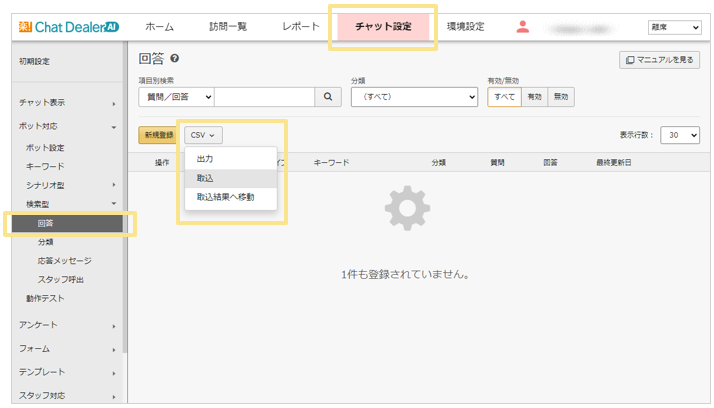This screenshot has height=408, width=714.
Task: Choose 取込結果へ移動 from CSV menu
Action: (225, 197)
